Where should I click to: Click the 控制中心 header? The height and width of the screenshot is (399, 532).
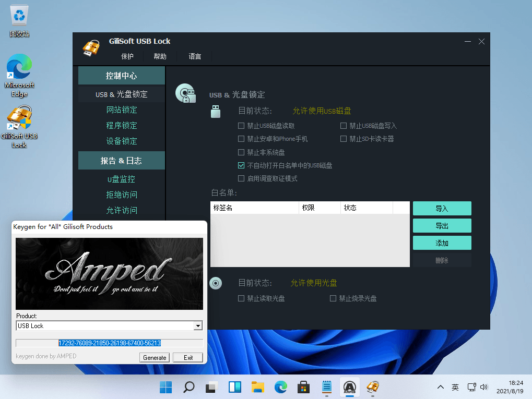click(122, 76)
